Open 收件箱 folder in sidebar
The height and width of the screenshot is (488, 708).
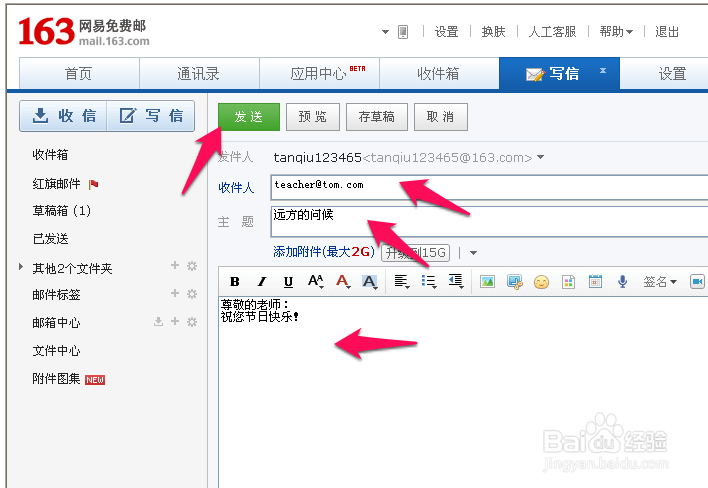click(50, 155)
